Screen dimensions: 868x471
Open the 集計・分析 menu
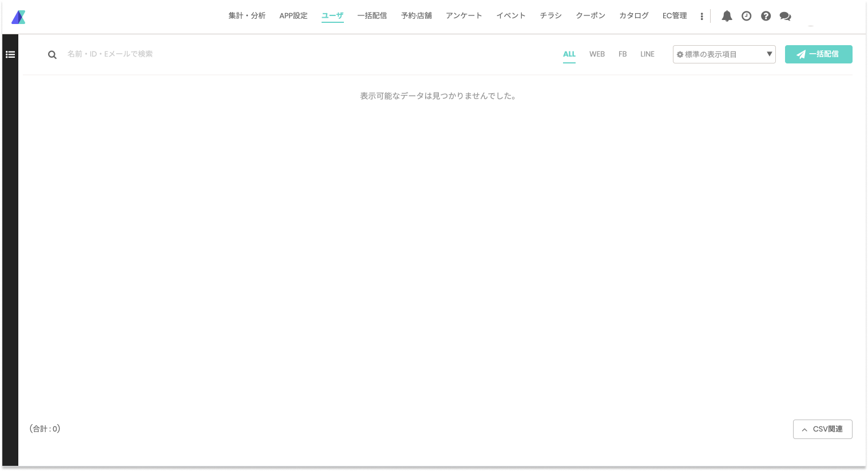click(247, 16)
